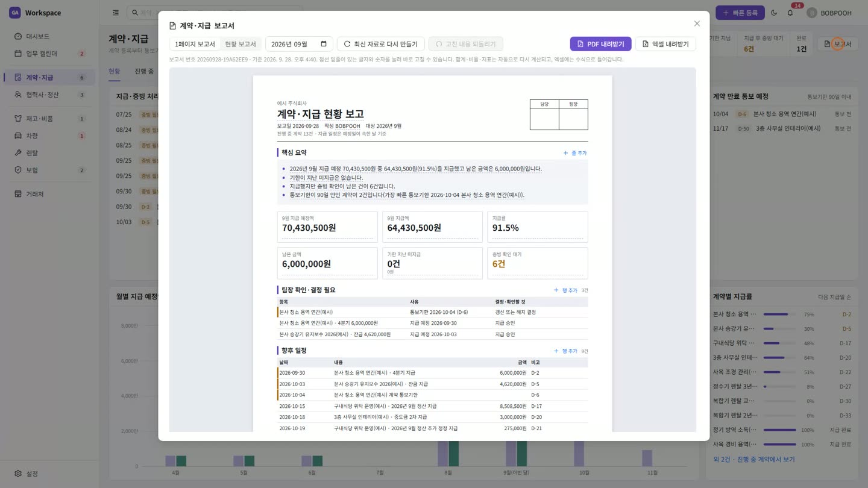Switch to 1페이지 보고서 view
The image size is (868, 488).
pyautogui.click(x=195, y=44)
